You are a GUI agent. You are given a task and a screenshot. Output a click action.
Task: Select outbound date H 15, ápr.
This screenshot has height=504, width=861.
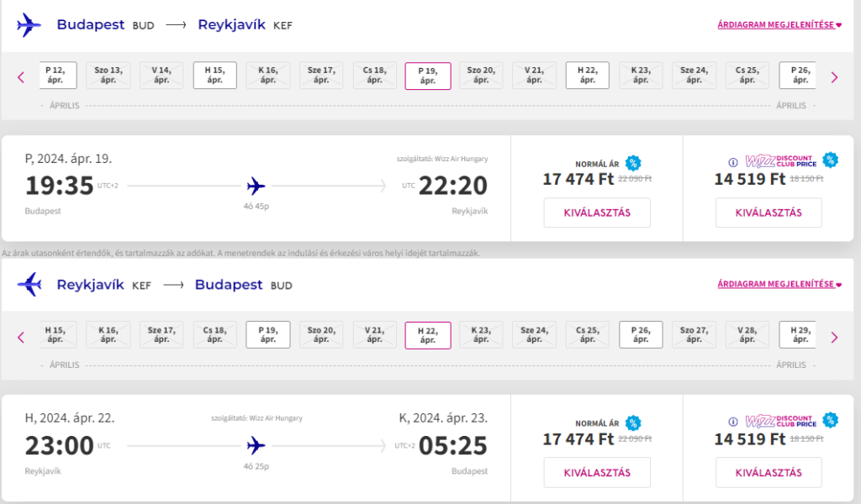[214, 75]
